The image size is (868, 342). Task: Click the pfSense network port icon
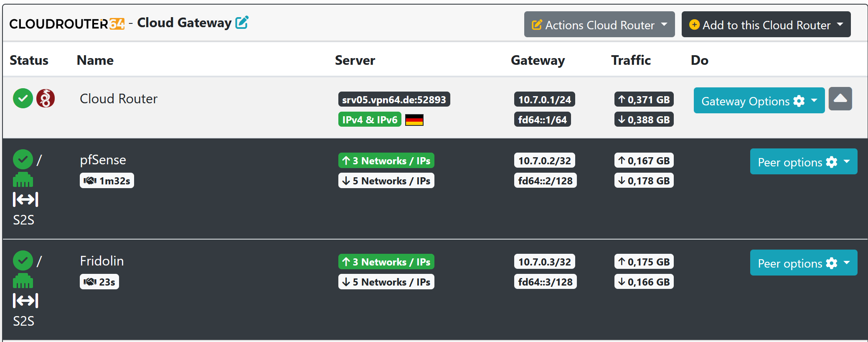coord(23,180)
